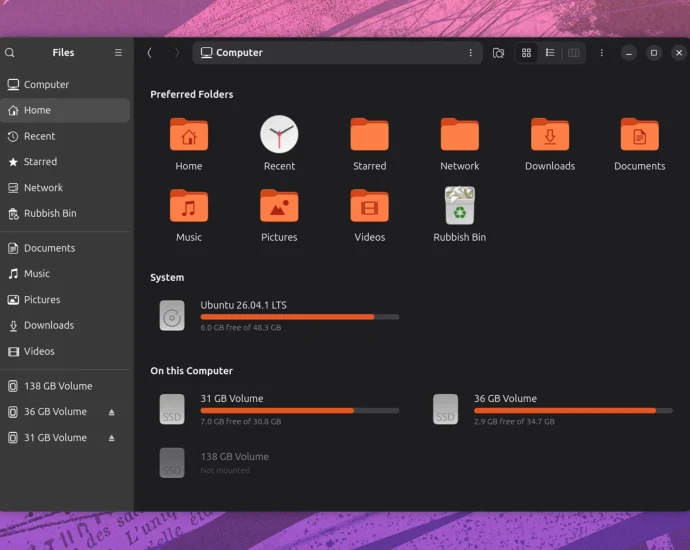
Task: Open Videos in the sidebar
Action: [65, 351]
